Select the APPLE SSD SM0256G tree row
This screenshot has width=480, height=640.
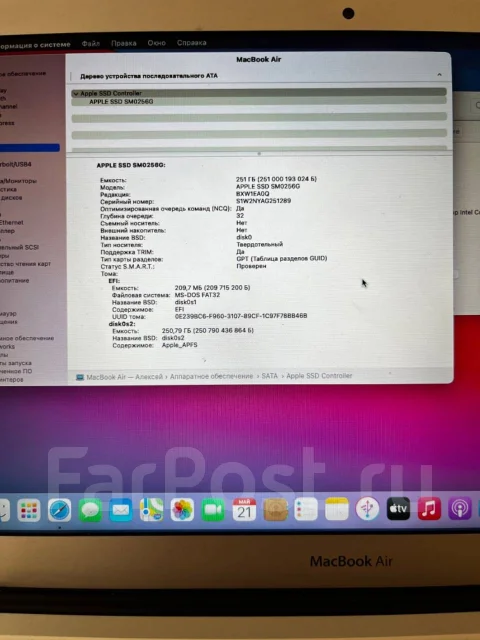pyautogui.click(x=259, y=102)
